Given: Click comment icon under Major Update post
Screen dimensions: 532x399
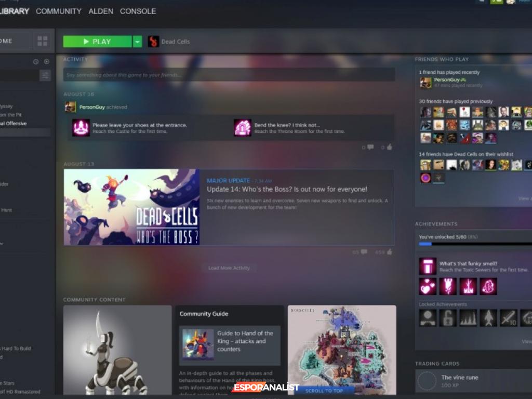Looking at the screenshot, I should [364, 252].
